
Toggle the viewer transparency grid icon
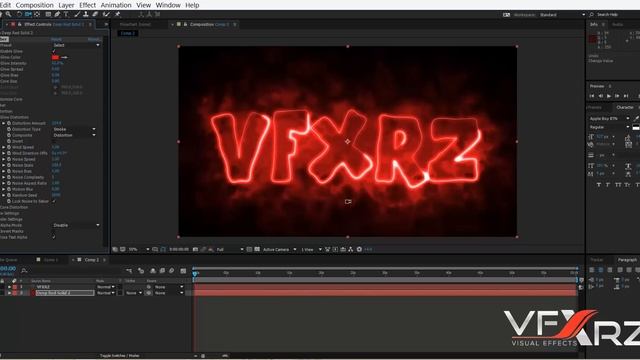pyautogui.click(x=257, y=249)
